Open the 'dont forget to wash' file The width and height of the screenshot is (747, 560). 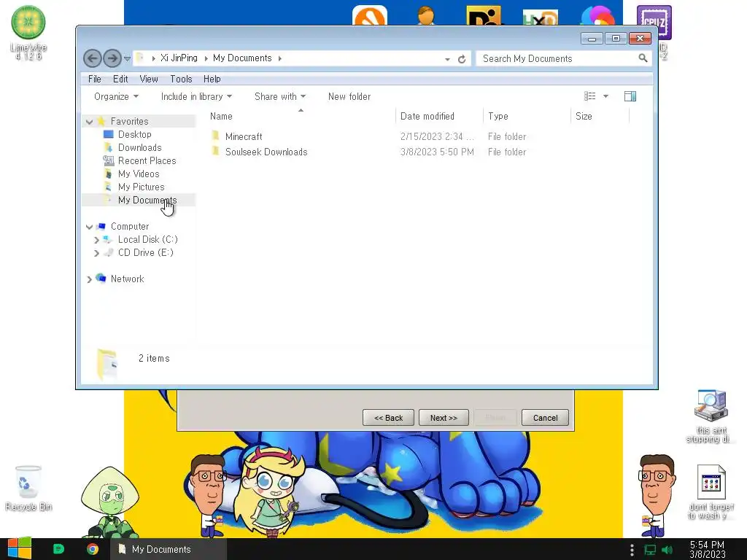pos(711,492)
